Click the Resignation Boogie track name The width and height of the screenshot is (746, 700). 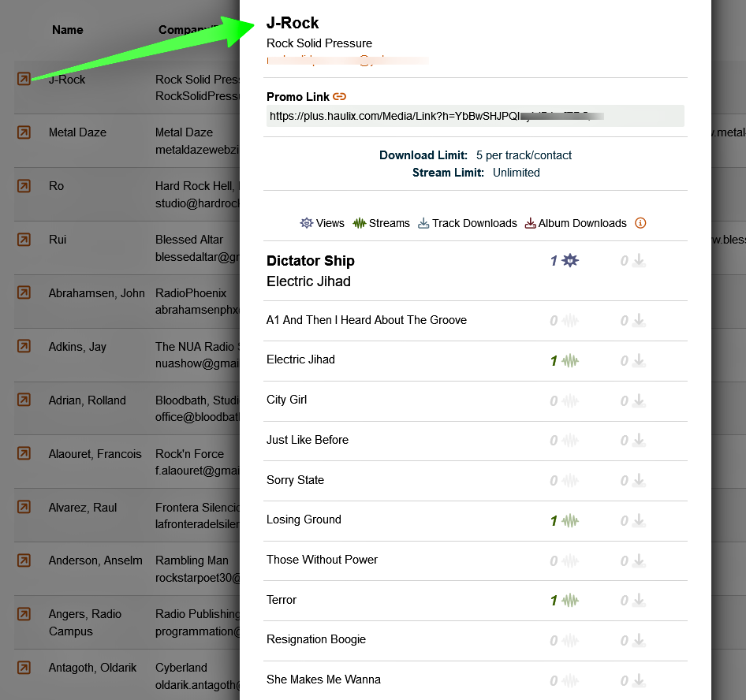pos(316,639)
